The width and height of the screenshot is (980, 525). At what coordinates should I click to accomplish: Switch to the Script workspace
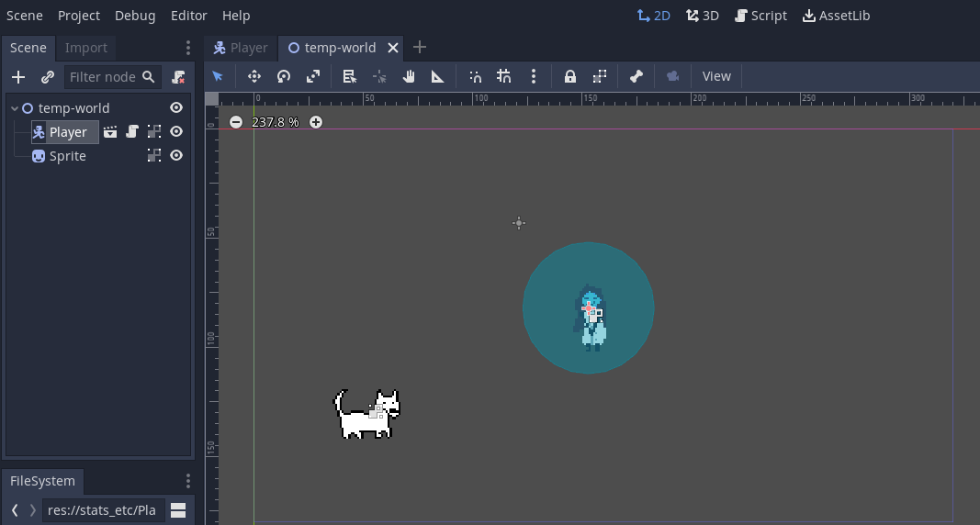(760, 16)
